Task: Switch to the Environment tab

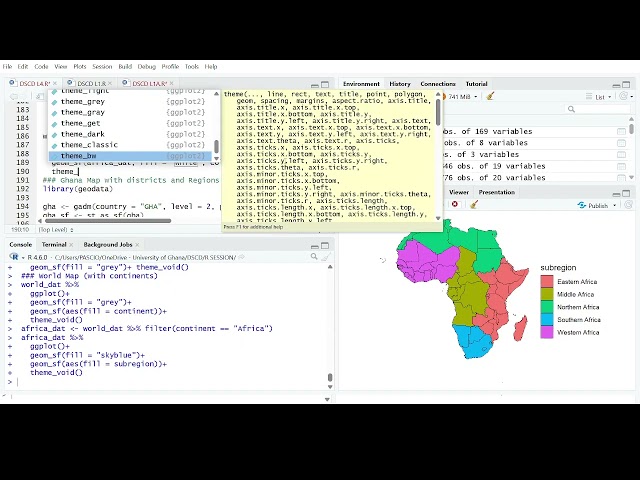Action: (361, 84)
